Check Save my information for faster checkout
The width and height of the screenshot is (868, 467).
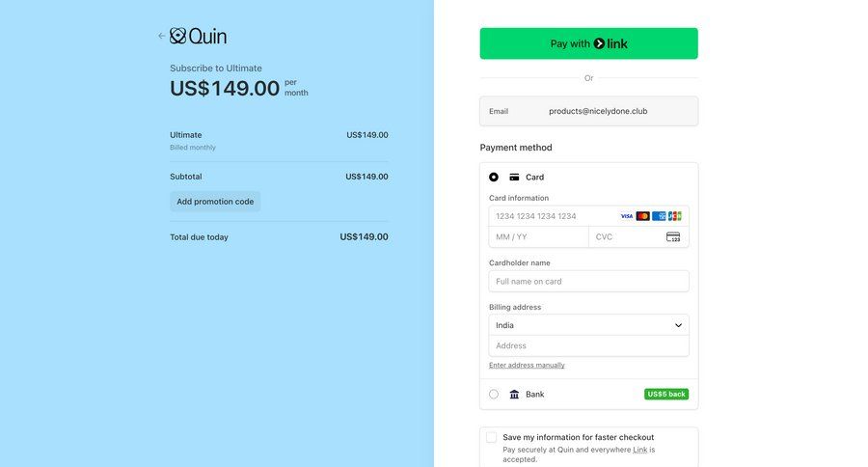(492, 437)
